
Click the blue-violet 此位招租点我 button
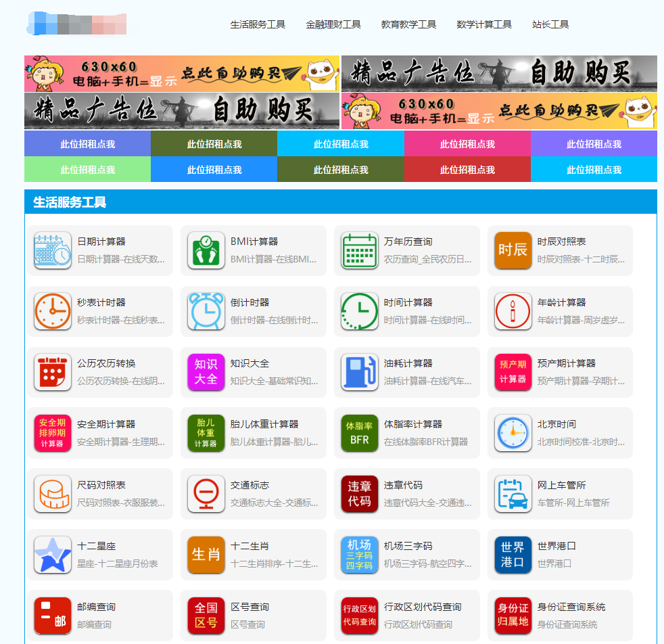tap(88, 143)
